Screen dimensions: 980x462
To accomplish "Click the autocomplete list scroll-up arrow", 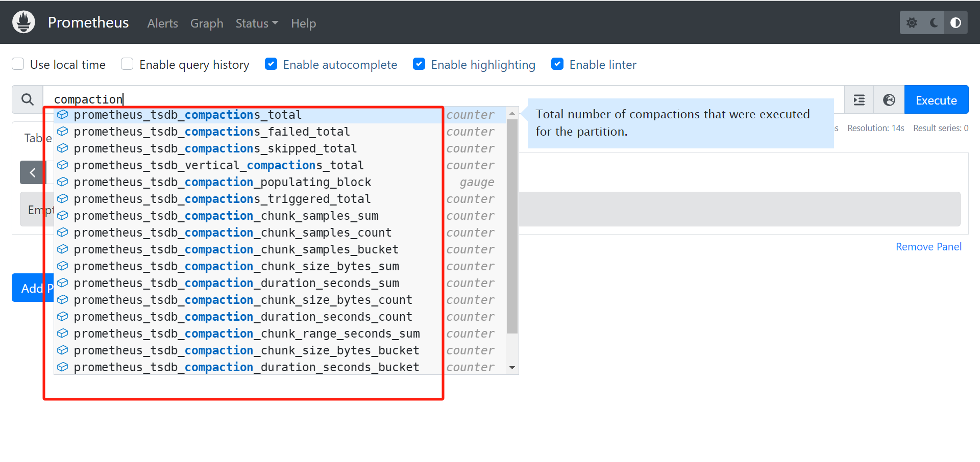I will point(512,113).
